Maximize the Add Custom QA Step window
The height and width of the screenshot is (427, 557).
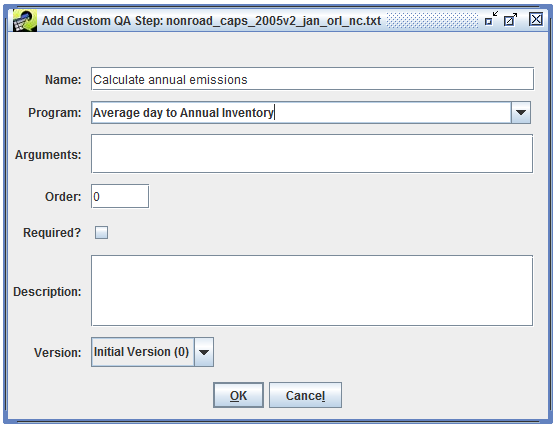[510, 20]
